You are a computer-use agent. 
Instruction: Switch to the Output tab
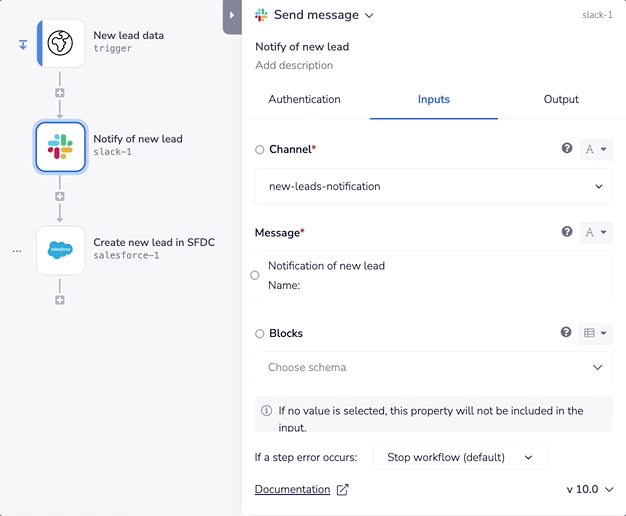pos(561,100)
